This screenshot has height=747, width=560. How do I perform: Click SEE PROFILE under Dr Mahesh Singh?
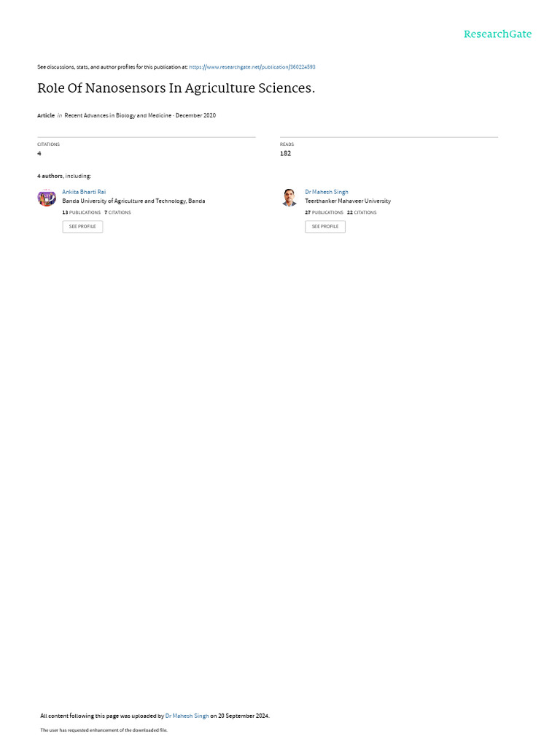pyautogui.click(x=325, y=226)
